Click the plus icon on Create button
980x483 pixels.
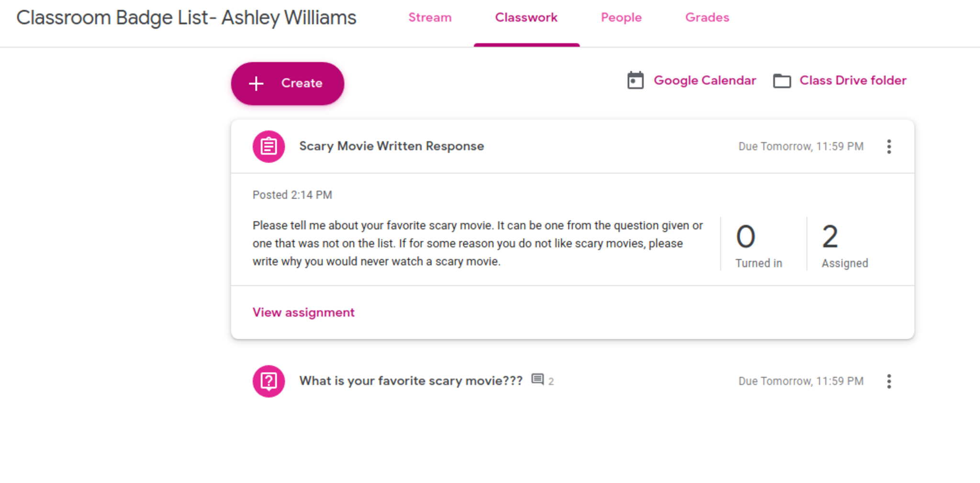256,83
